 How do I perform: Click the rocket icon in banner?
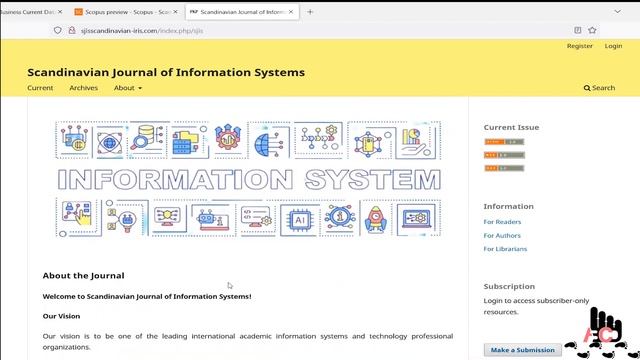376,220
